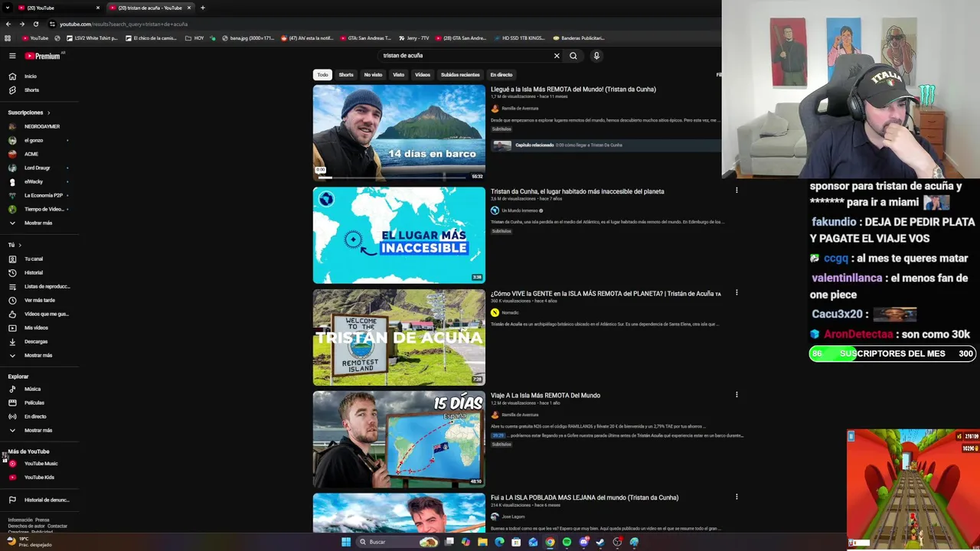Open 'Ver más tarde' list
This screenshot has height=551, width=980.
pos(40,300)
